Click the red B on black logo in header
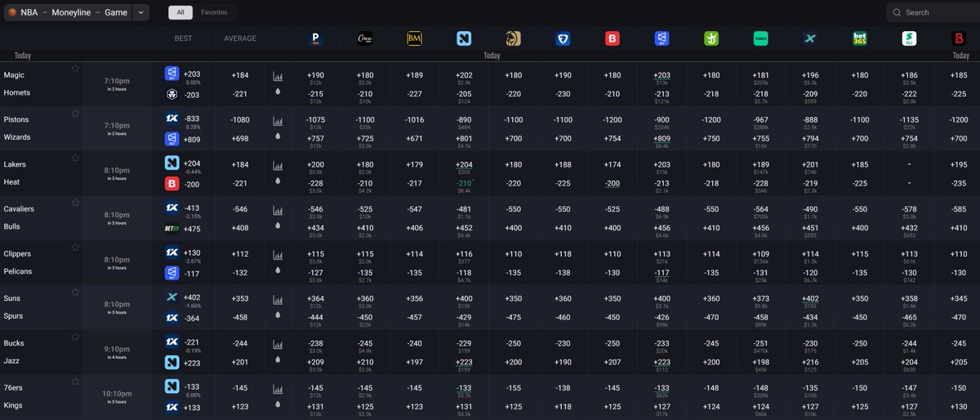The image size is (980, 420). coord(959,38)
